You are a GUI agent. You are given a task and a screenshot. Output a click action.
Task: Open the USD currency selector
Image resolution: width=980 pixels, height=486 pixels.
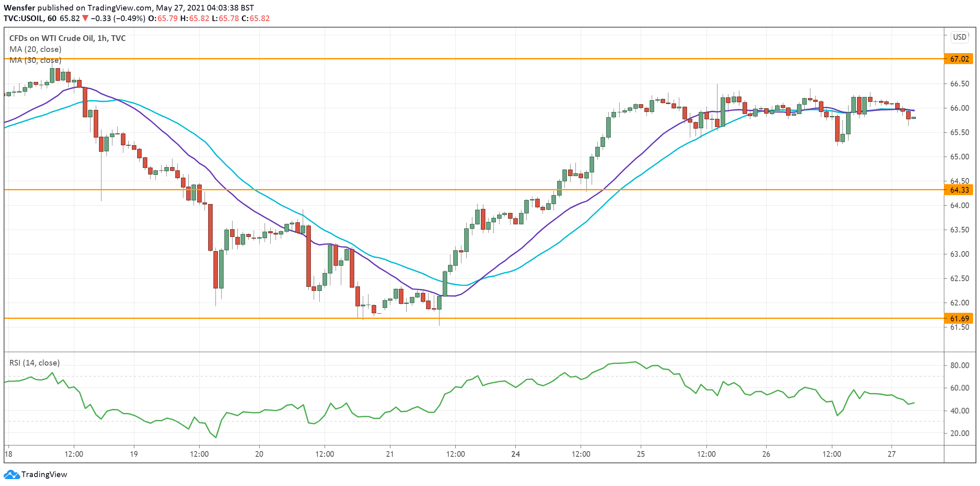pyautogui.click(x=959, y=37)
